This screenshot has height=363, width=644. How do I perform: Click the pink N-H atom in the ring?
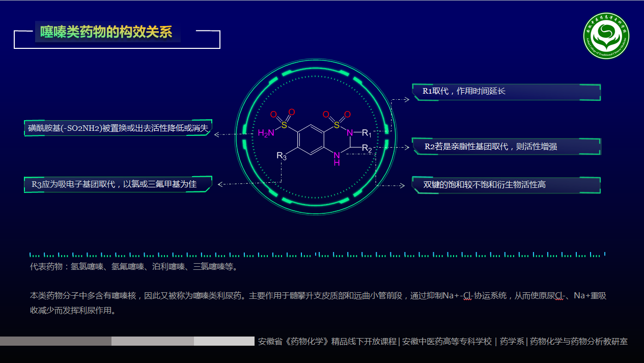tap(337, 159)
